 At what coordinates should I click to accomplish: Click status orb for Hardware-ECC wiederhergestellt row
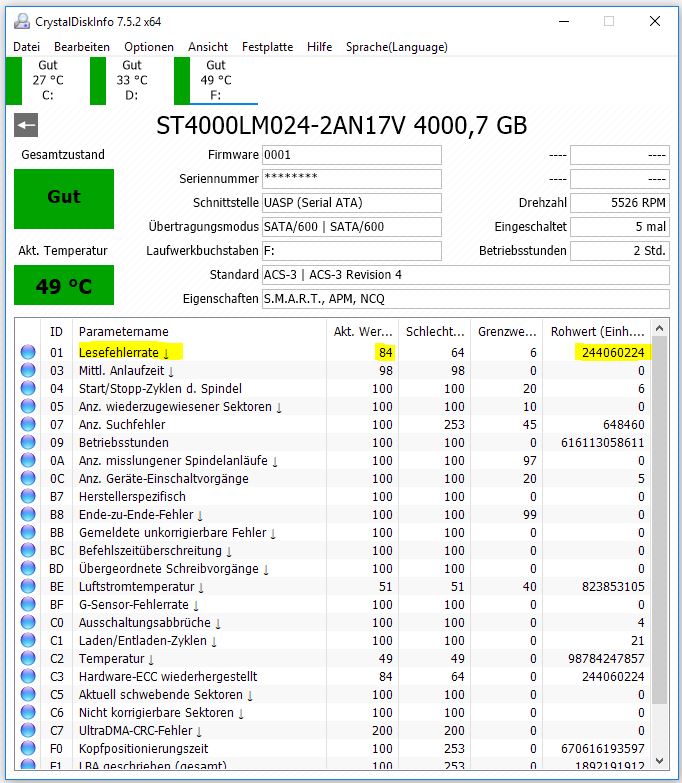(28, 676)
